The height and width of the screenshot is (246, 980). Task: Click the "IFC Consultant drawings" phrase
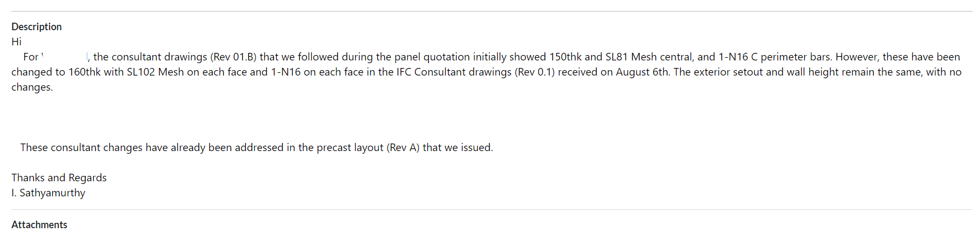point(454,72)
